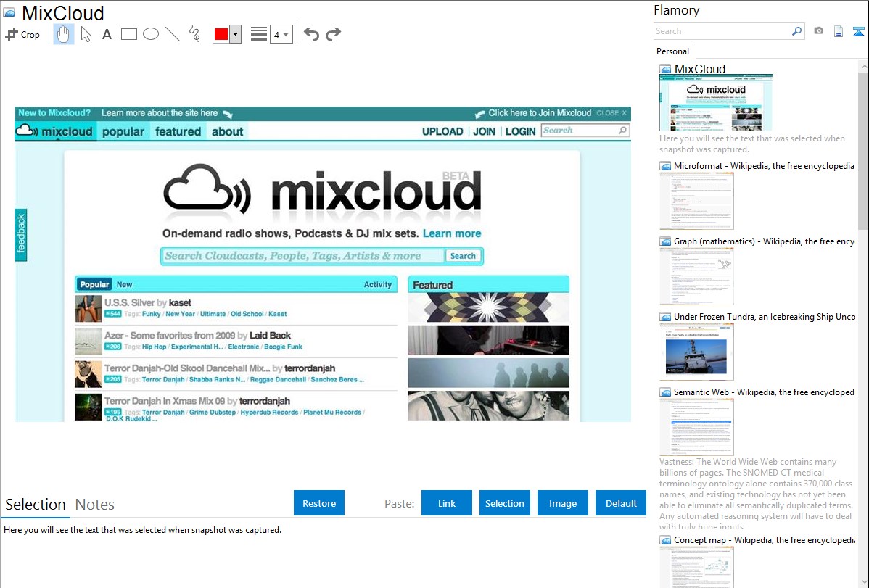
Task: Open the U.S.S. Silver cloudcast thumbnail
Action: point(88,309)
